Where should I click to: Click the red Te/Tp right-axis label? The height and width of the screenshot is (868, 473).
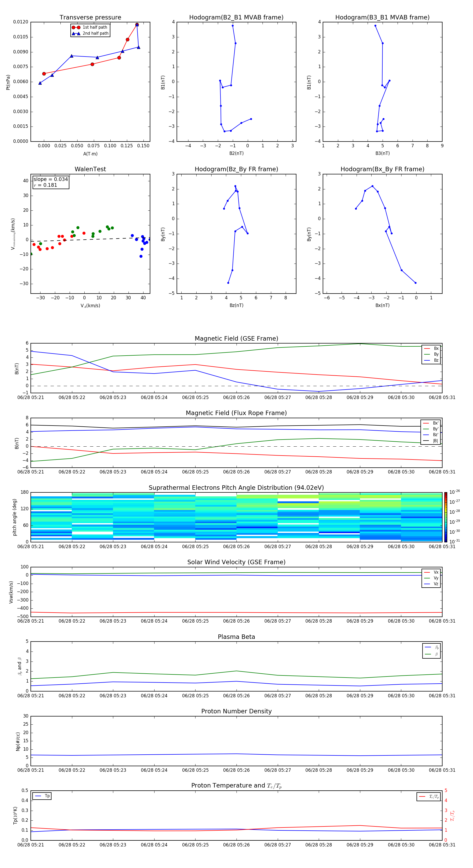[x=453, y=816]
